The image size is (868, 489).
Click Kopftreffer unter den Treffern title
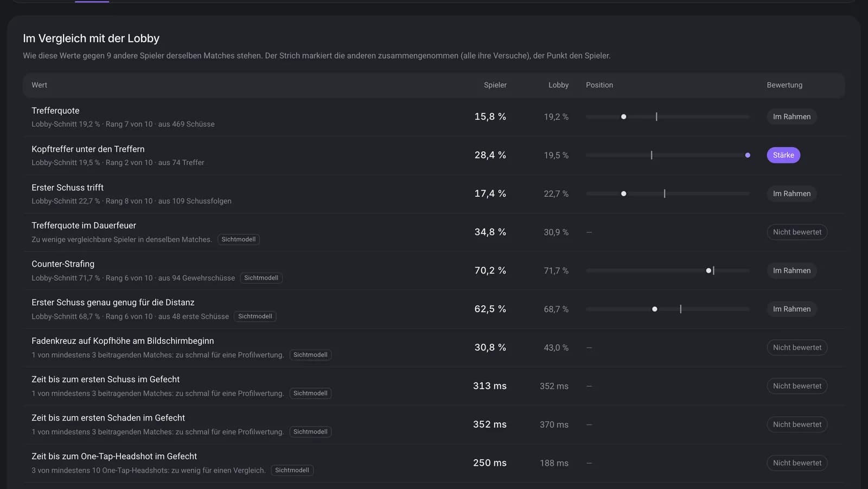(x=88, y=149)
